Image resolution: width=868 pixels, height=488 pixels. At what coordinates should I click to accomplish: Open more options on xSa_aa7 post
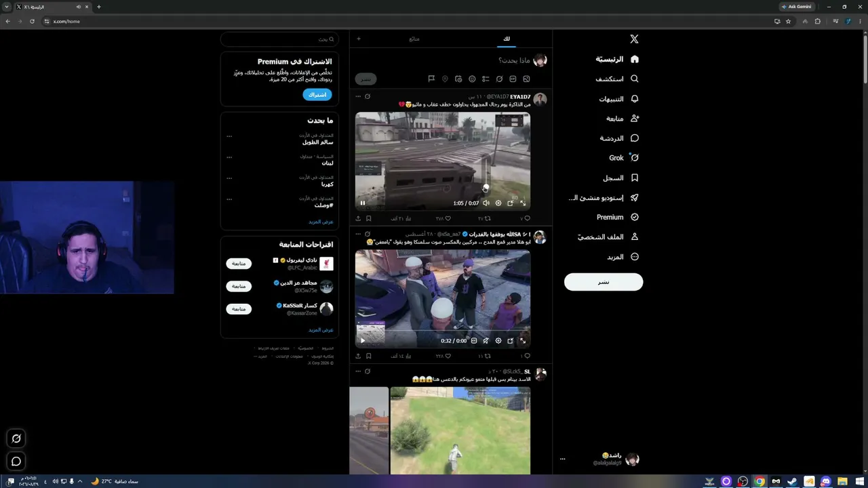click(x=358, y=234)
